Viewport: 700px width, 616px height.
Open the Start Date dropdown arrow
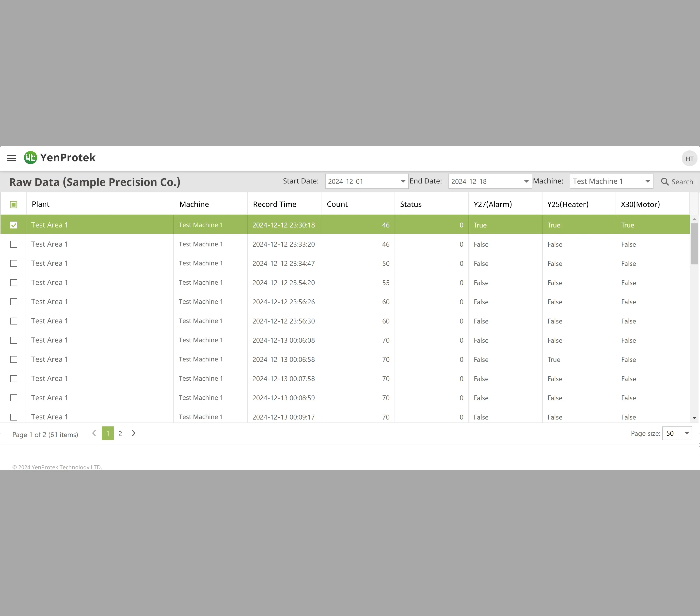coord(403,181)
